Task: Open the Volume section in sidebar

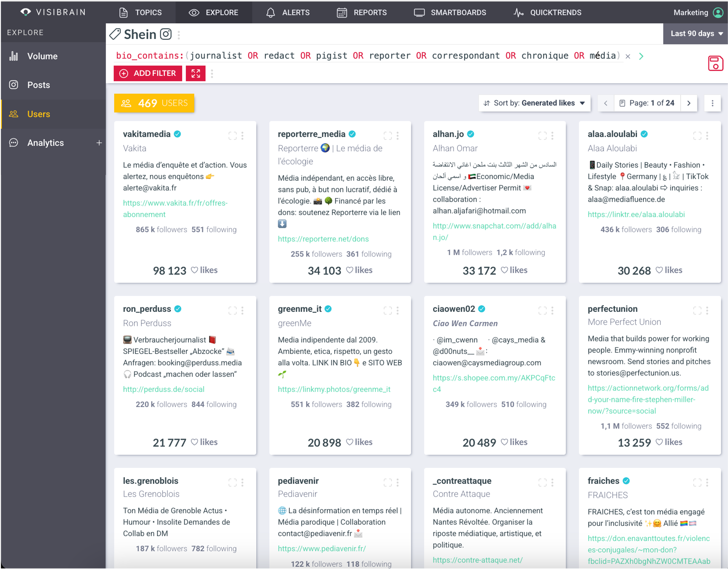Action: pyautogui.click(x=42, y=56)
